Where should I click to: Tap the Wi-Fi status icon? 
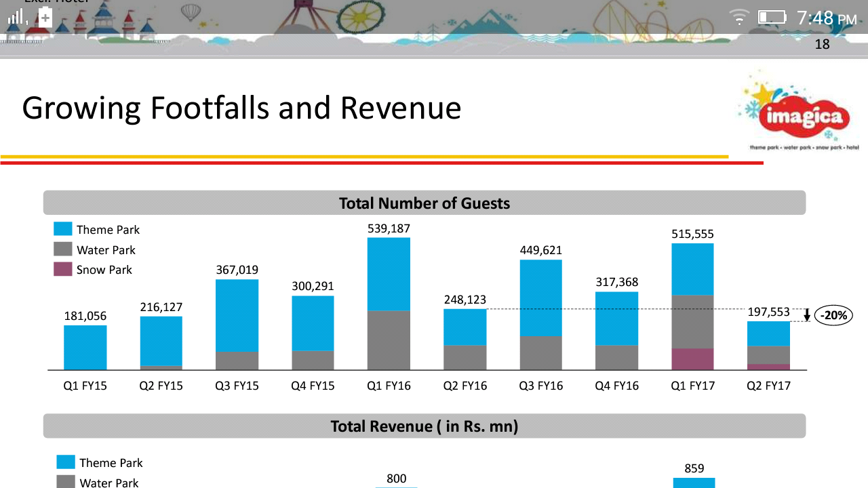click(x=740, y=18)
